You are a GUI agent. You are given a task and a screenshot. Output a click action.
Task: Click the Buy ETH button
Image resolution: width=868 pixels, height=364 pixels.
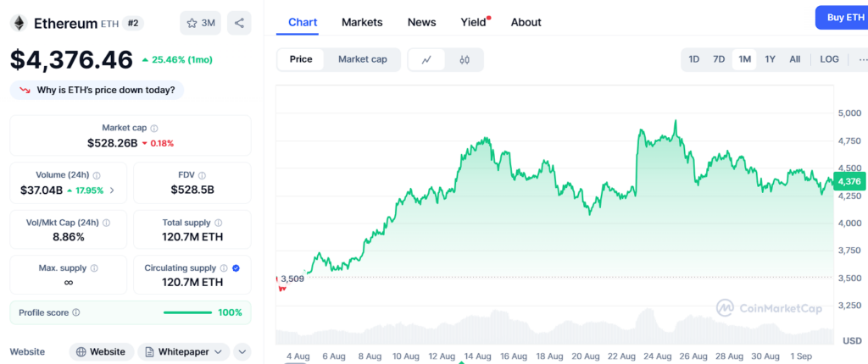coord(841,18)
